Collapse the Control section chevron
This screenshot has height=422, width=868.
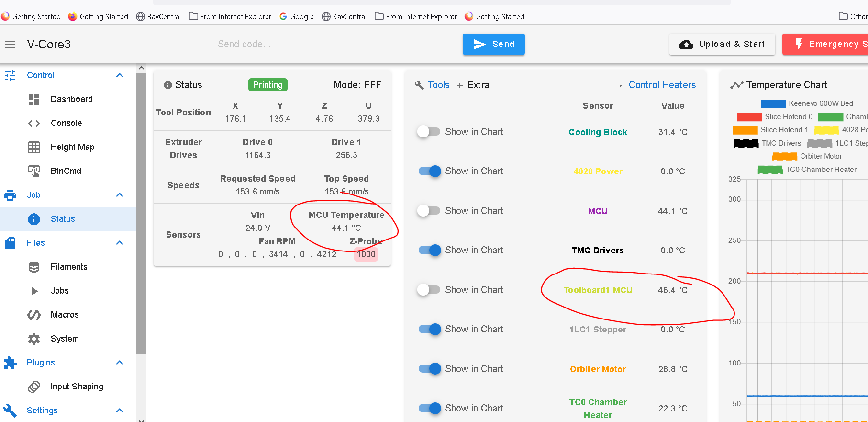120,75
